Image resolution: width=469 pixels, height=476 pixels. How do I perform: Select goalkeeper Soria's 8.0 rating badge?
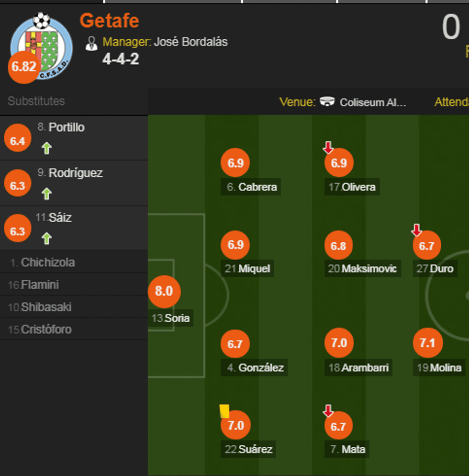point(164,291)
